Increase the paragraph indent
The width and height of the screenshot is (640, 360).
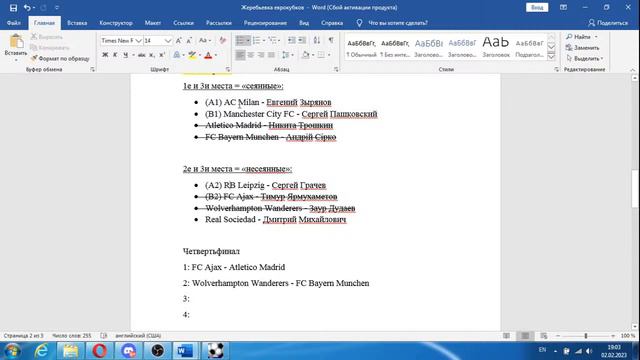(x=302, y=40)
